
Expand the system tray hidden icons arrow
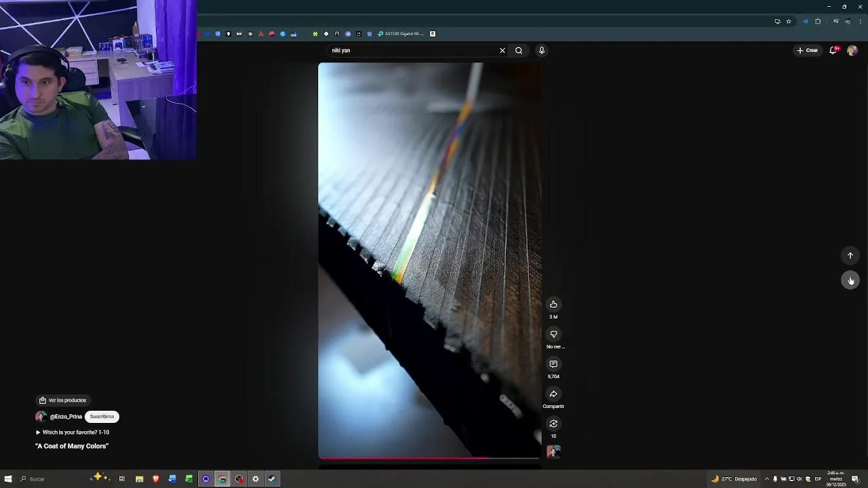pyautogui.click(x=767, y=479)
